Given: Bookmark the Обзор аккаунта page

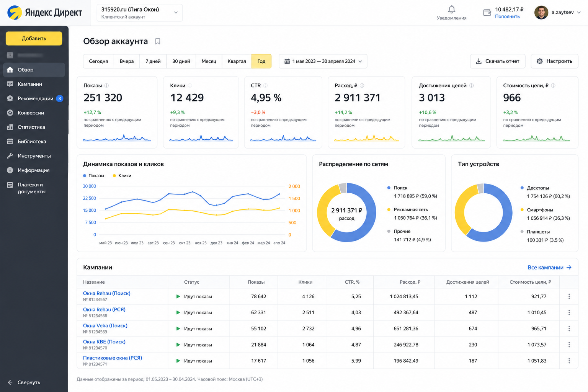Looking at the screenshot, I should [157, 41].
